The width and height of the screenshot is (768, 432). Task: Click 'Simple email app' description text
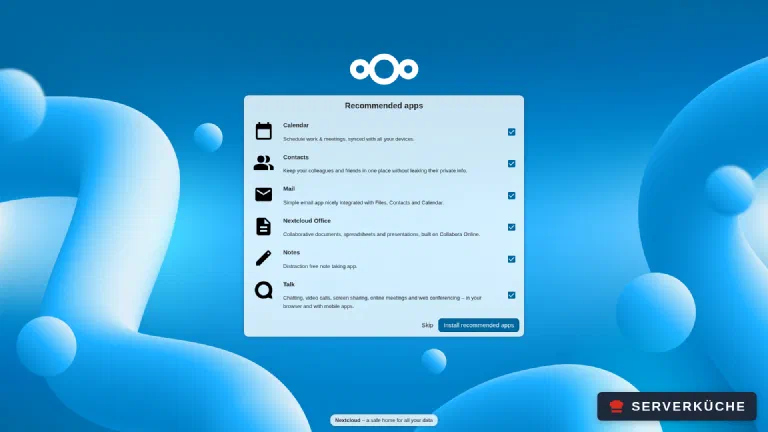click(363, 203)
